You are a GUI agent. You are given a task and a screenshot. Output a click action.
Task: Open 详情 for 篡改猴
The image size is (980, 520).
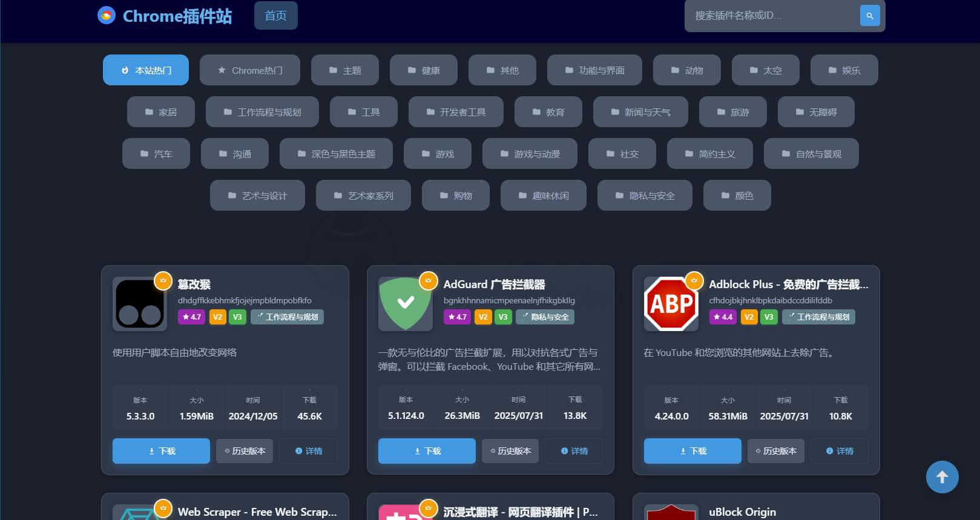click(308, 451)
